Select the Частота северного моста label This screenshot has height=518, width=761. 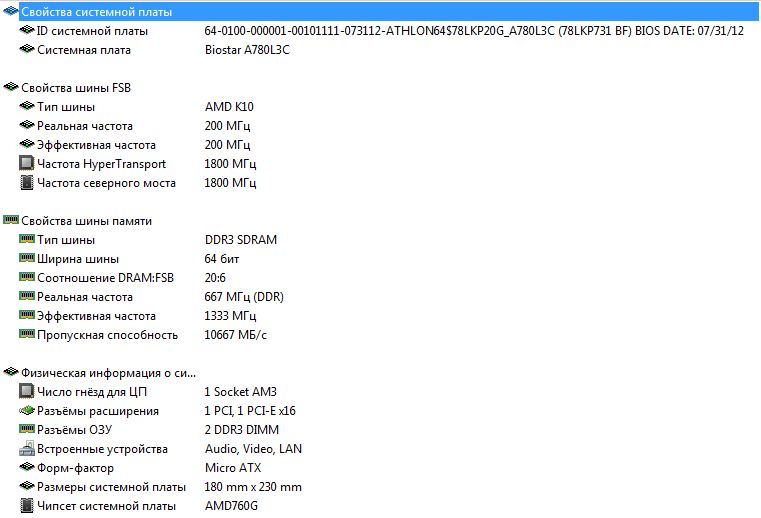pyautogui.click(x=106, y=183)
